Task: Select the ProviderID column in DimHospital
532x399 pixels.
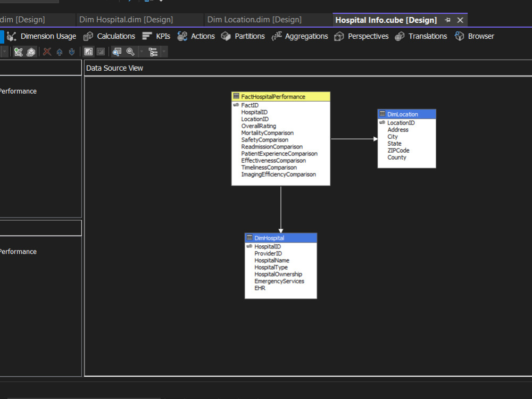Action: (x=268, y=253)
